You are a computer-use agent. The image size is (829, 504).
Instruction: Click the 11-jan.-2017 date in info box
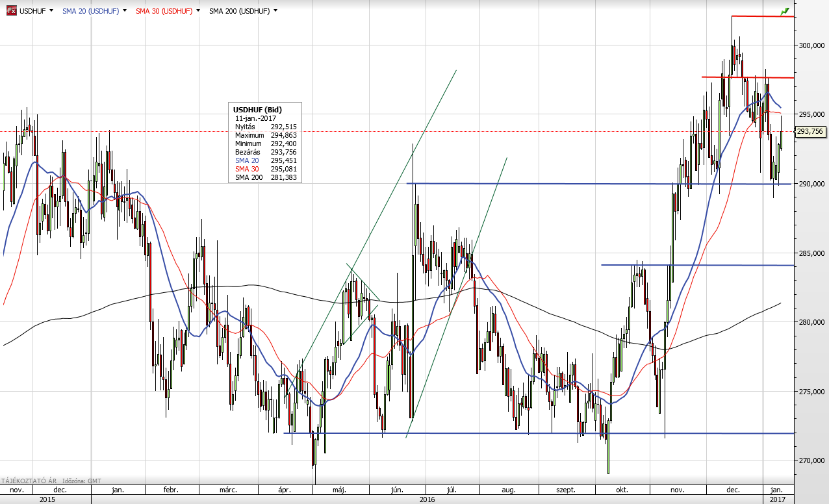(x=256, y=118)
